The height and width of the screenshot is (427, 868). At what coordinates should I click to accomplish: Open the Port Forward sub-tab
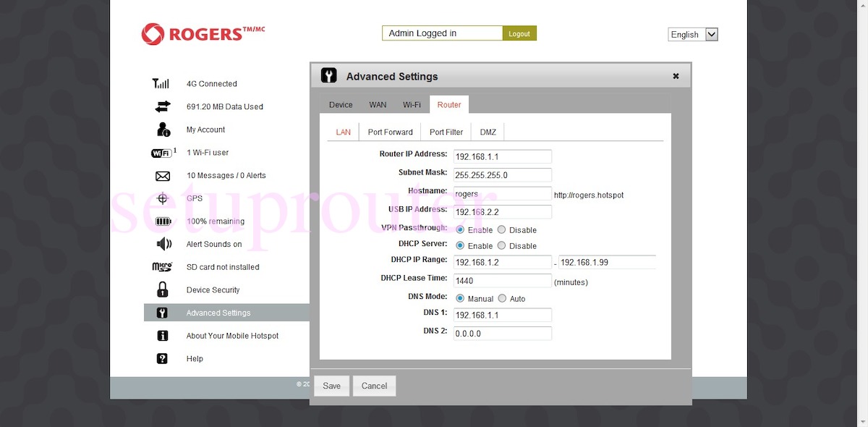[x=390, y=132]
